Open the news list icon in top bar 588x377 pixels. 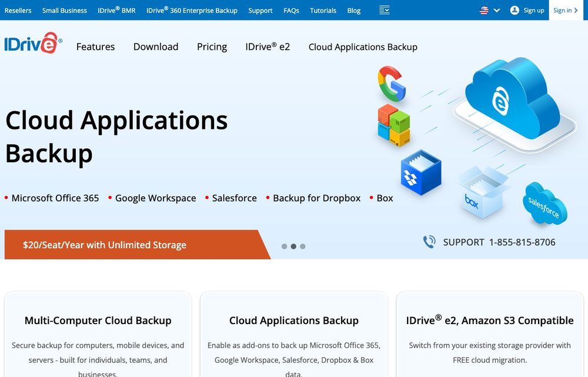pos(385,10)
